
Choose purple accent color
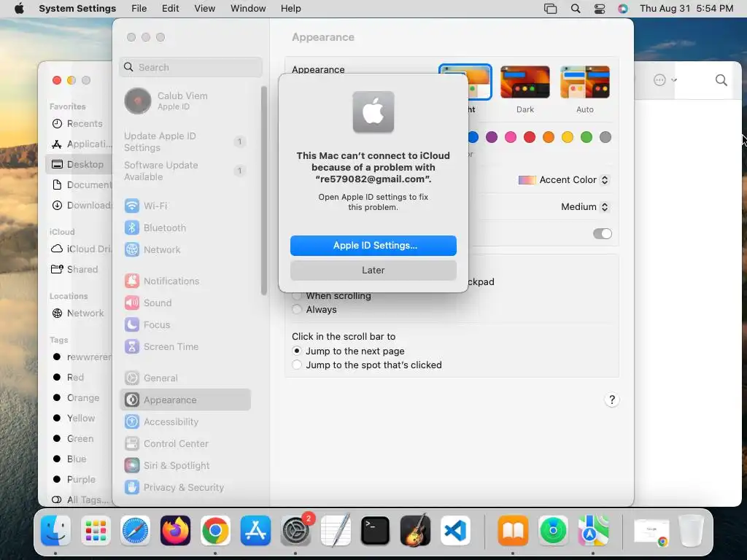[x=492, y=137]
